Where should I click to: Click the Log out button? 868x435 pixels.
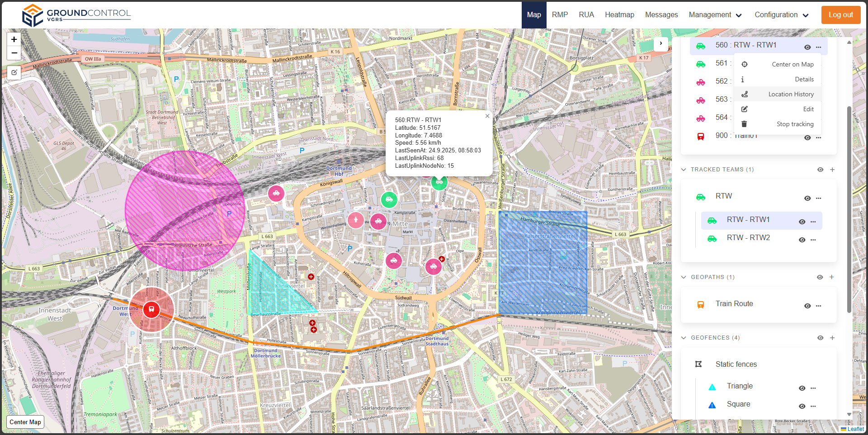[840, 15]
